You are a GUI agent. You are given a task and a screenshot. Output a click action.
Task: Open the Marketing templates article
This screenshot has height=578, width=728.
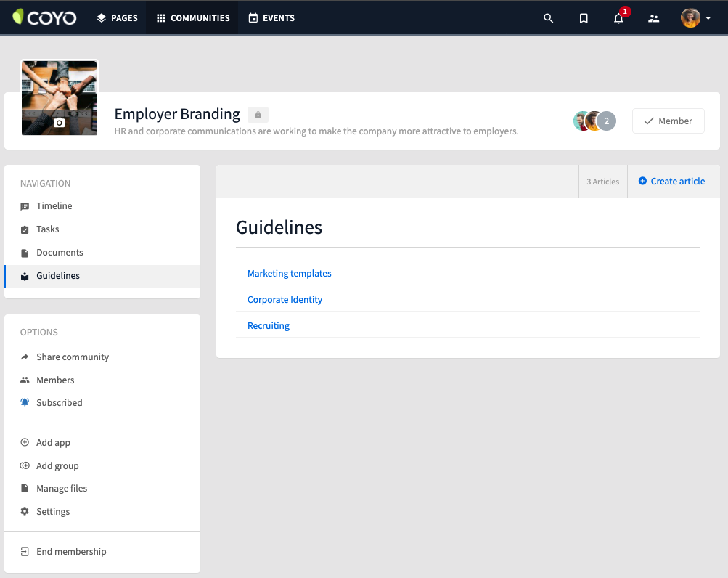(290, 273)
